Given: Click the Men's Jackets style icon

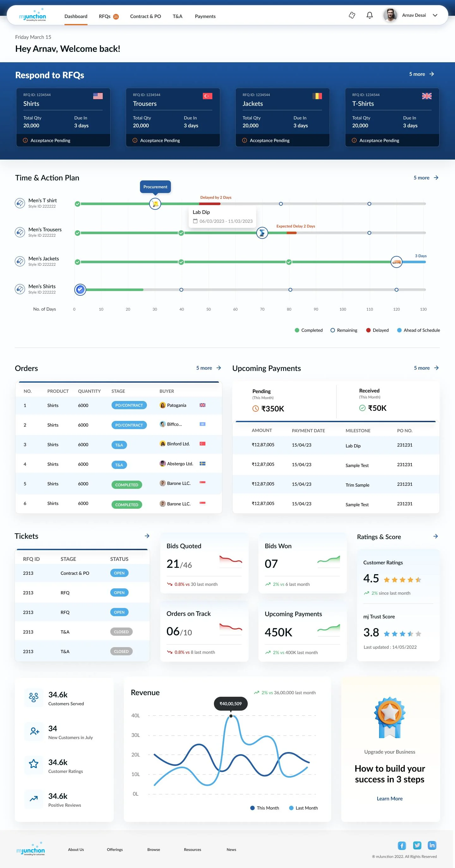Looking at the screenshot, I should 20,261.
